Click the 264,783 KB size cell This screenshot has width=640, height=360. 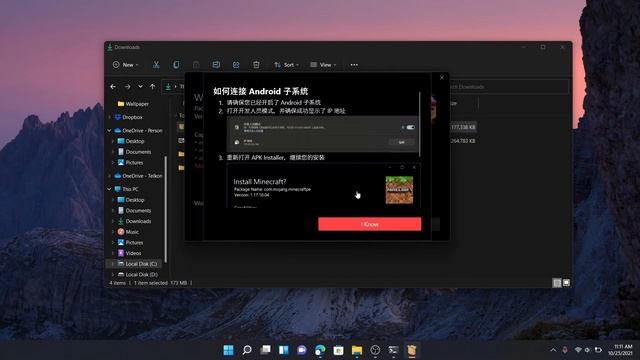pos(463,141)
